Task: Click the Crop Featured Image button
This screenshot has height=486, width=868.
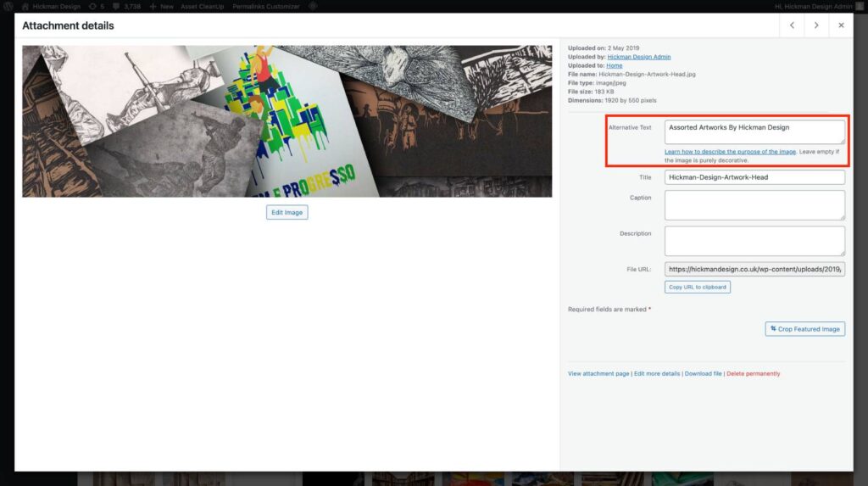Action: (x=804, y=329)
